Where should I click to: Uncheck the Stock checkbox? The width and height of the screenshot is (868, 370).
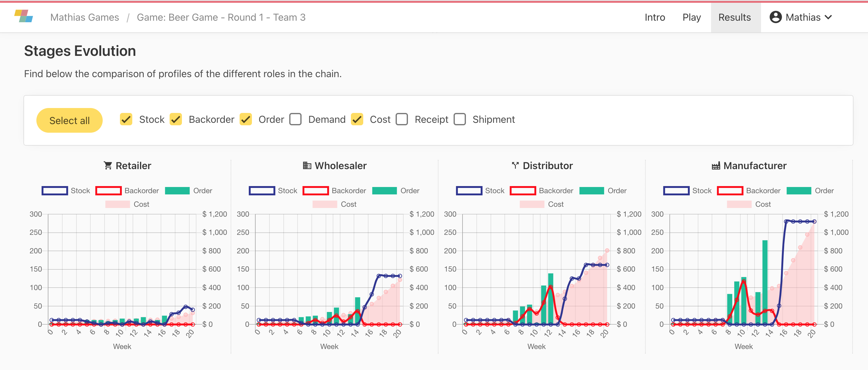[126, 119]
